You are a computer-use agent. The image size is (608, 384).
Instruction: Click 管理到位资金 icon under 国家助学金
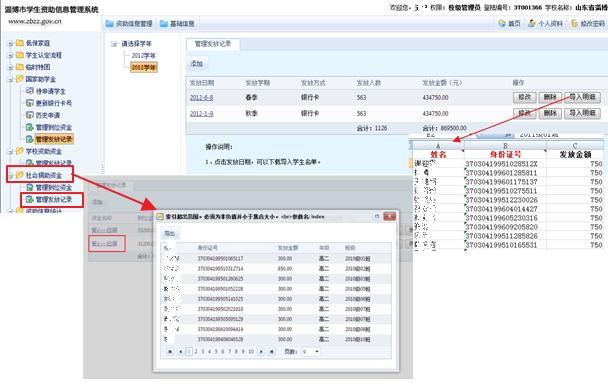(x=30, y=127)
